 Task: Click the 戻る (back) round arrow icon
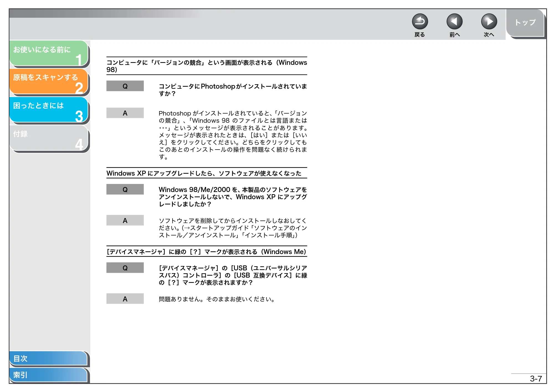pos(420,22)
